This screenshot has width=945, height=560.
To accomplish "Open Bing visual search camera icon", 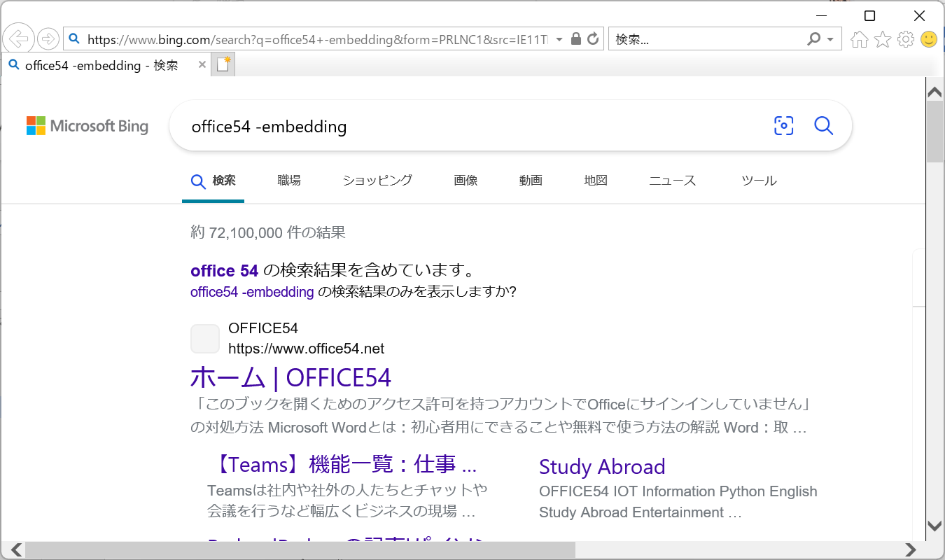I will 784,126.
